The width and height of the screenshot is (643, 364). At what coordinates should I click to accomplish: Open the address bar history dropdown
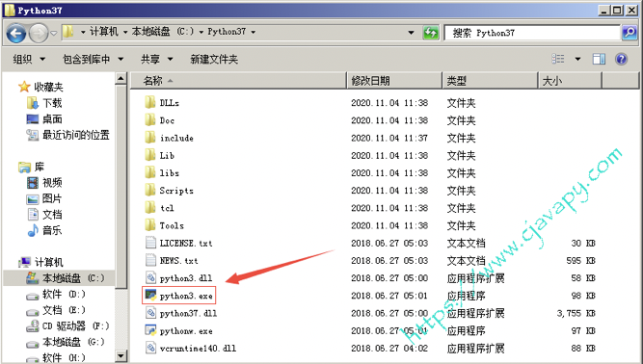pyautogui.click(x=411, y=33)
